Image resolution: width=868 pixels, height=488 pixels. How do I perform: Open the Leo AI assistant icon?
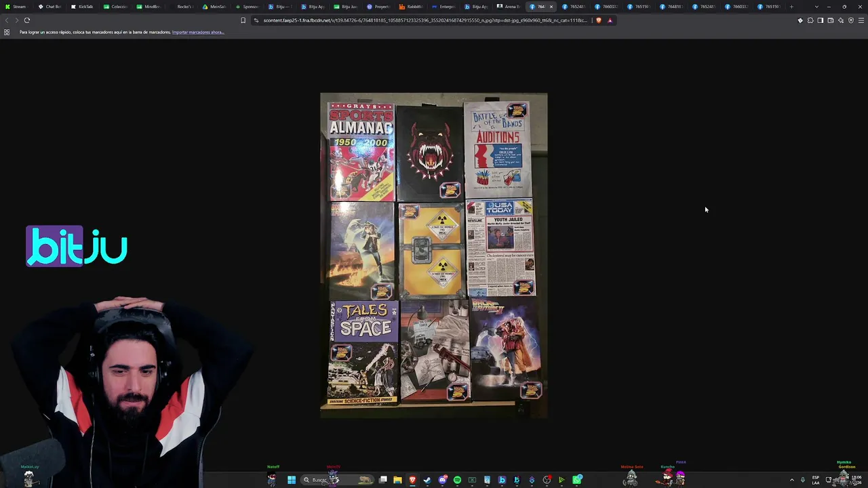841,20
